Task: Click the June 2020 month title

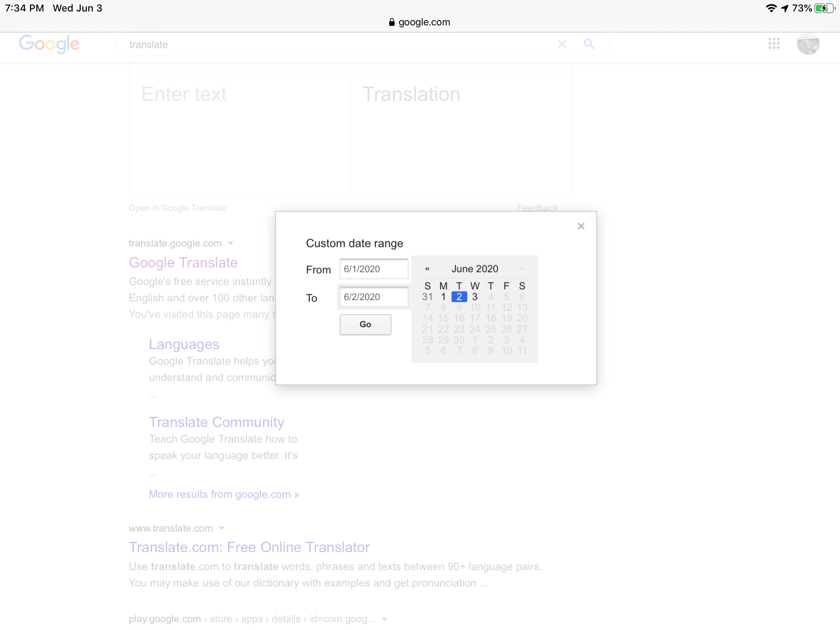Action: tap(475, 269)
